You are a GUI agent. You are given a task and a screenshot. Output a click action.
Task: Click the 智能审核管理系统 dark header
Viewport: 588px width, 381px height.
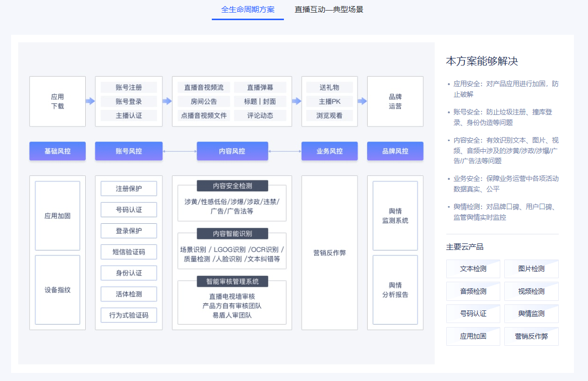pyautogui.click(x=232, y=281)
